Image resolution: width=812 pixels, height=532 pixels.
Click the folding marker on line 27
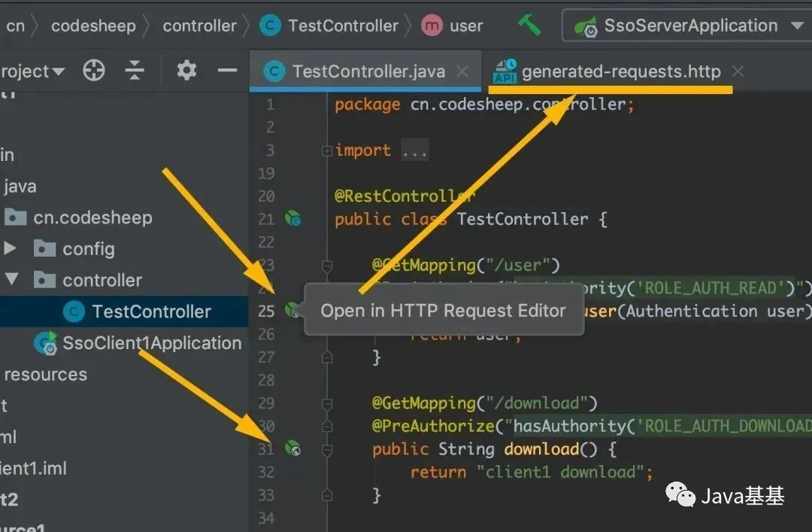point(327,357)
